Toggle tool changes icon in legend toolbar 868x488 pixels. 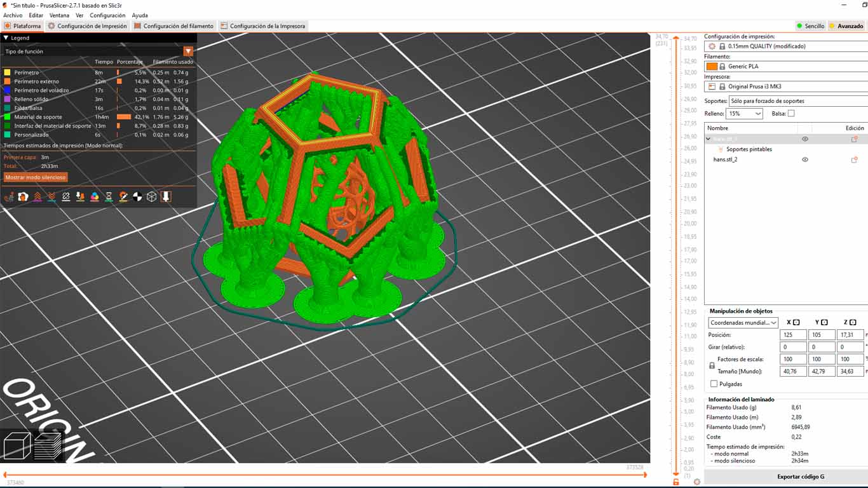pyautogui.click(x=80, y=197)
